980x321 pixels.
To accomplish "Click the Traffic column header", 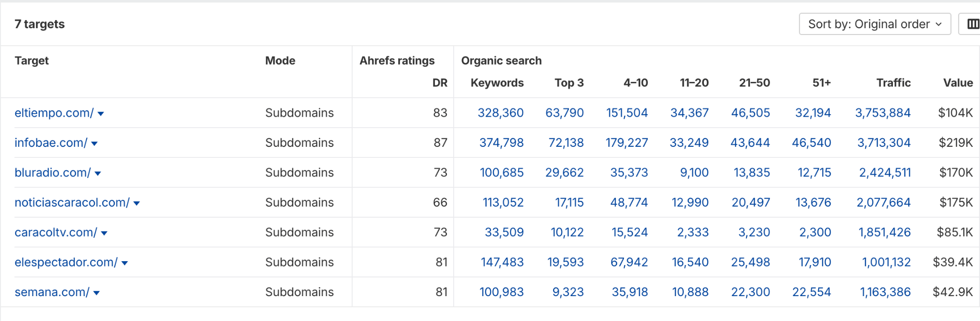I will click(893, 83).
